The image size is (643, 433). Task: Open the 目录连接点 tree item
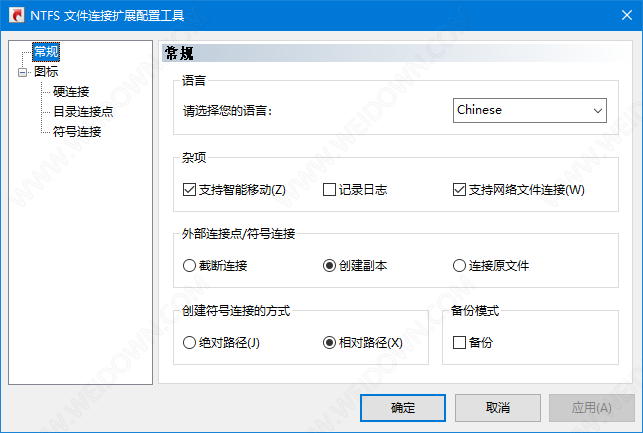click(83, 112)
